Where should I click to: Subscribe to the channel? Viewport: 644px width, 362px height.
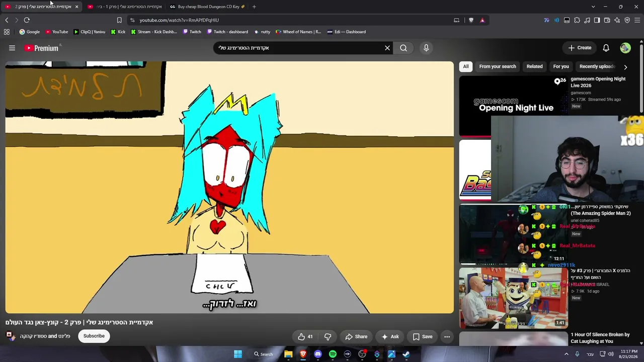pyautogui.click(x=94, y=336)
